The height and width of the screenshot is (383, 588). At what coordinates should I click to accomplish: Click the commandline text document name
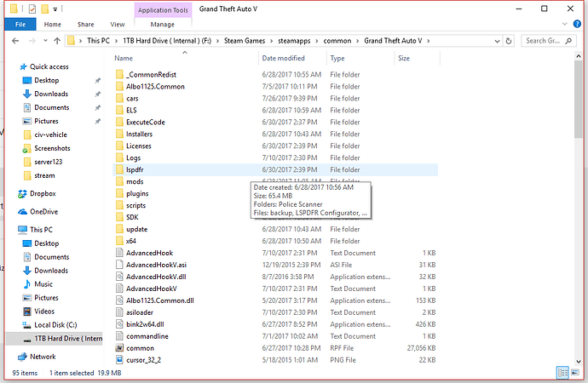pyautogui.click(x=147, y=336)
